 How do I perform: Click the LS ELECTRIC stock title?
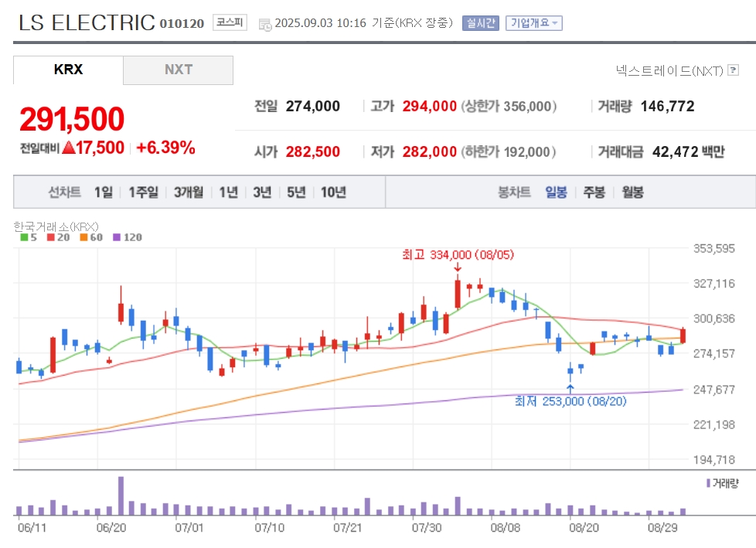(x=87, y=22)
